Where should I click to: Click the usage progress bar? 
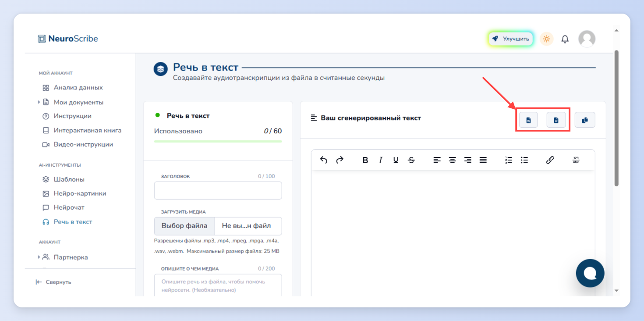point(218,141)
